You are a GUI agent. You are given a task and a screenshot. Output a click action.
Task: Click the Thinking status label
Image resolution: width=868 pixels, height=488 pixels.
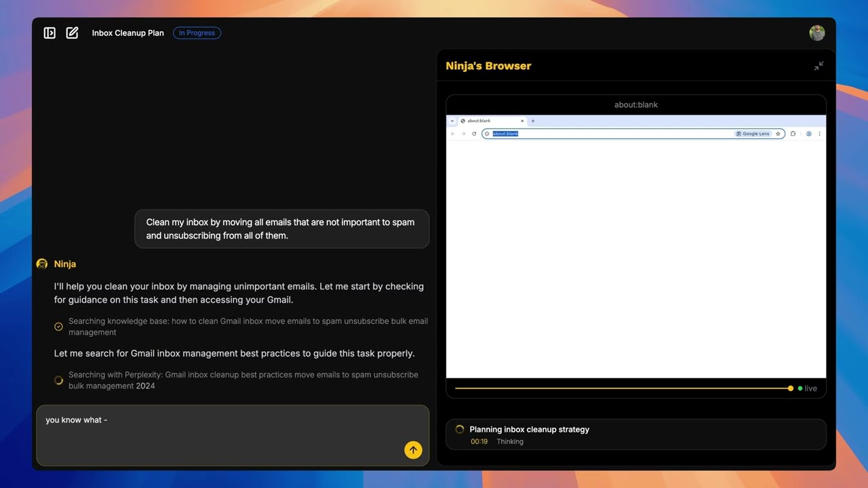510,441
